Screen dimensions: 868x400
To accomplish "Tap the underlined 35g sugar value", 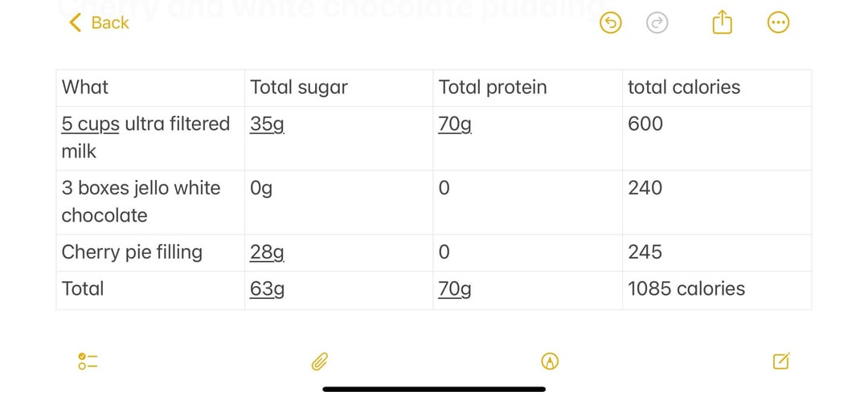I will [x=267, y=124].
